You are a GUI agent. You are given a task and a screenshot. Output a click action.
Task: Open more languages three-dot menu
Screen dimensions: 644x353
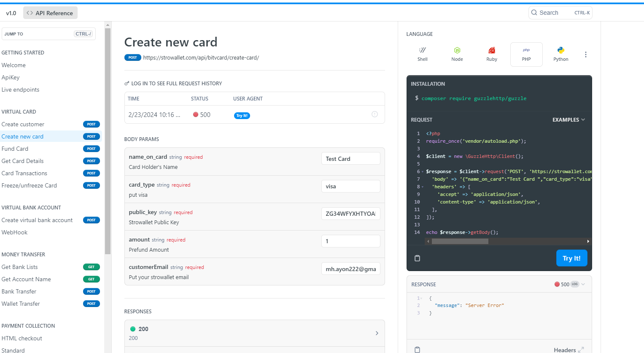pos(585,54)
